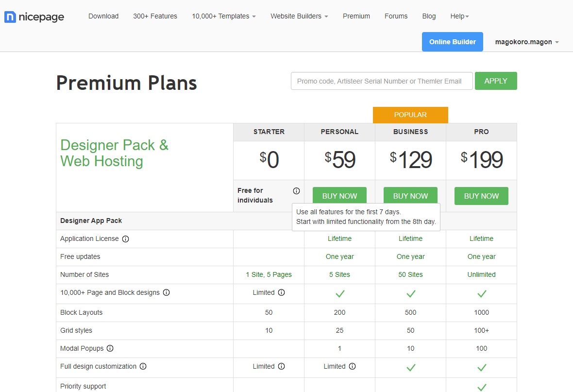
Task: Click the Nicepage logo icon
Action: pos(10,17)
